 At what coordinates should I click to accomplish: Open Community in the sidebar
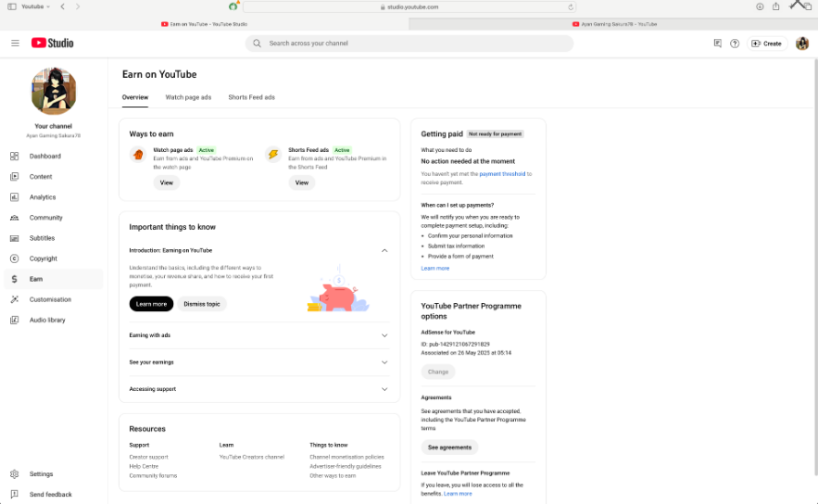(53, 218)
